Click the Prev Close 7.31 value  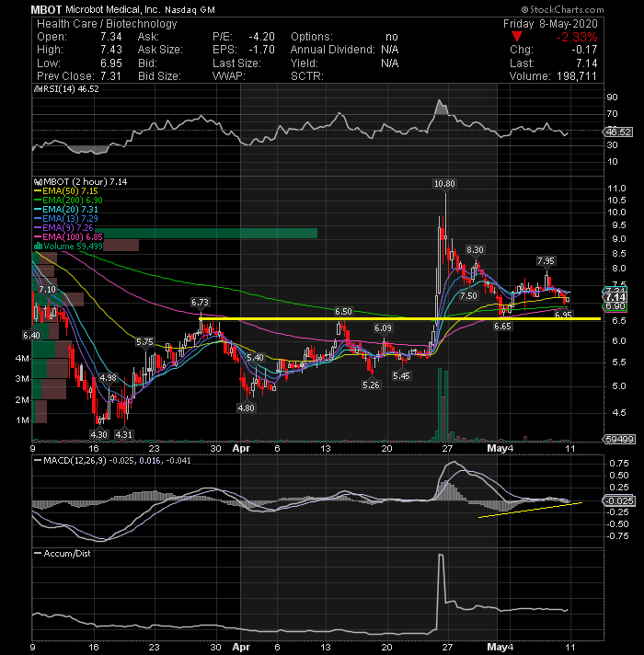[x=110, y=76]
